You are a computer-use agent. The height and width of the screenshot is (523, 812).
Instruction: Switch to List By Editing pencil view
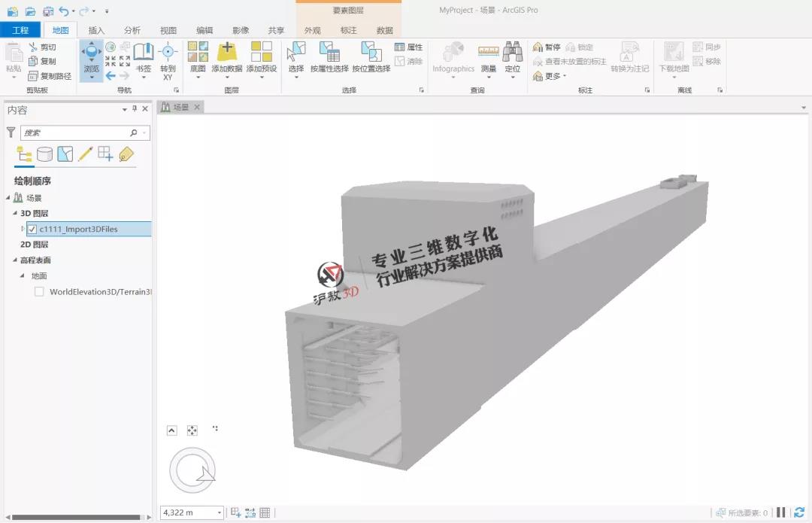pyautogui.click(x=85, y=154)
